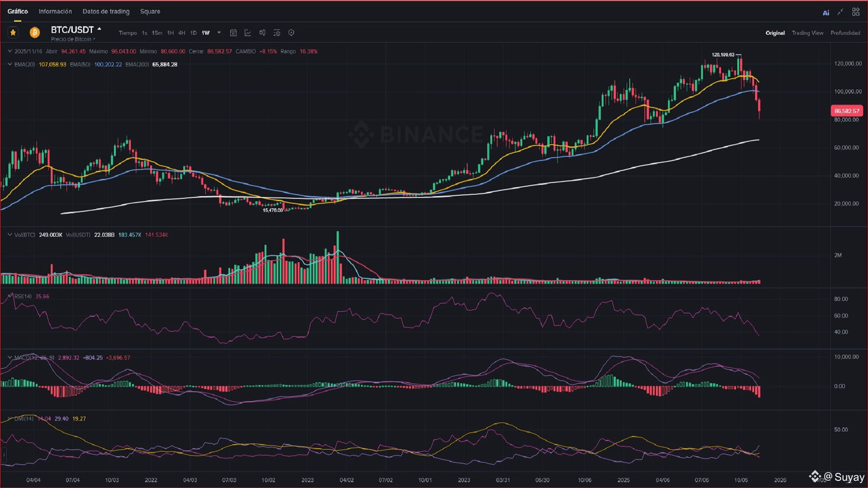Viewport: 868px width, 488px height.
Task: Open the calendar date-jump icon
Action: [x=233, y=33]
